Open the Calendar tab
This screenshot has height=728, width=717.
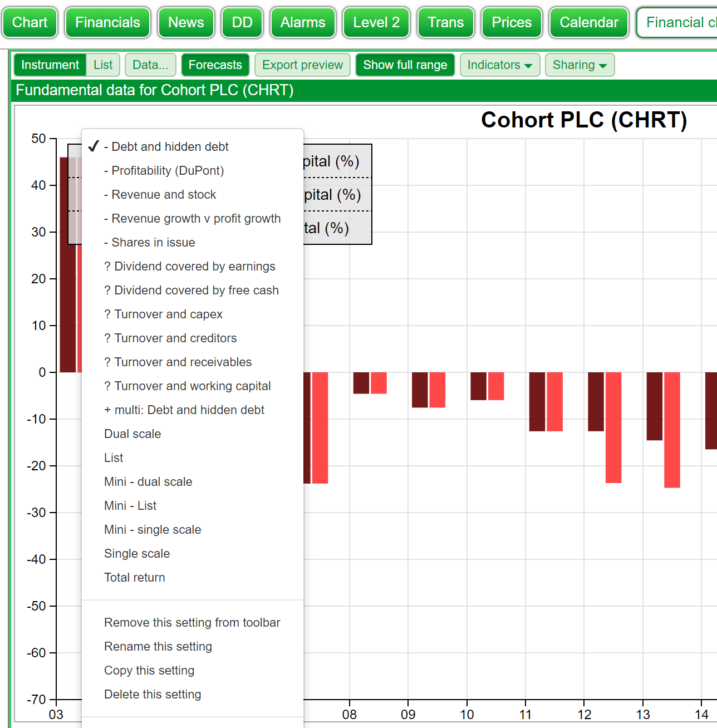(x=589, y=22)
